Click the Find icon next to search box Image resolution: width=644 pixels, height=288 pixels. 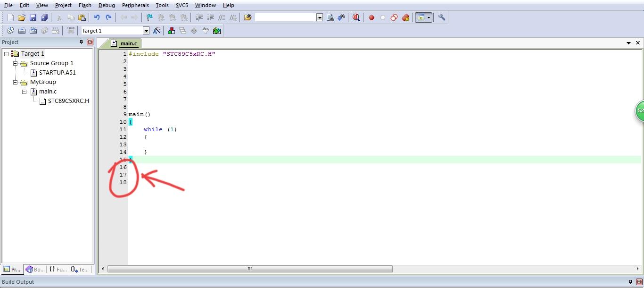tap(330, 17)
